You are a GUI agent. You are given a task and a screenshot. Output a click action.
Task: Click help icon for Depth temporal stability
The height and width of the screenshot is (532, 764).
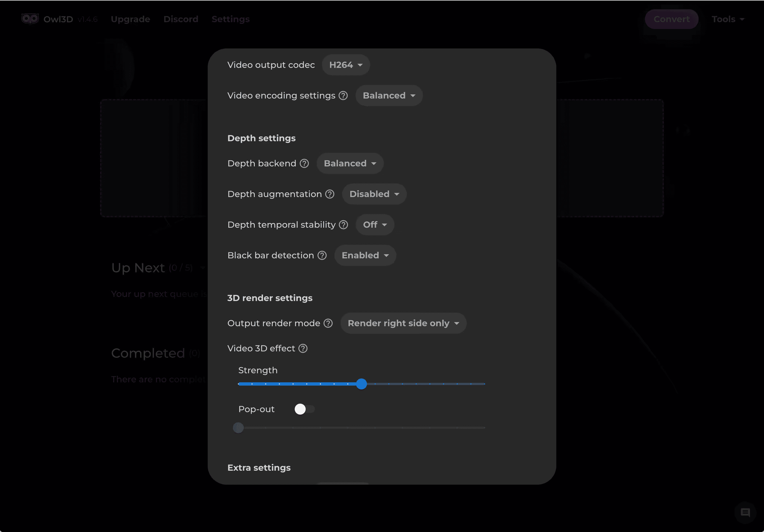point(343,225)
